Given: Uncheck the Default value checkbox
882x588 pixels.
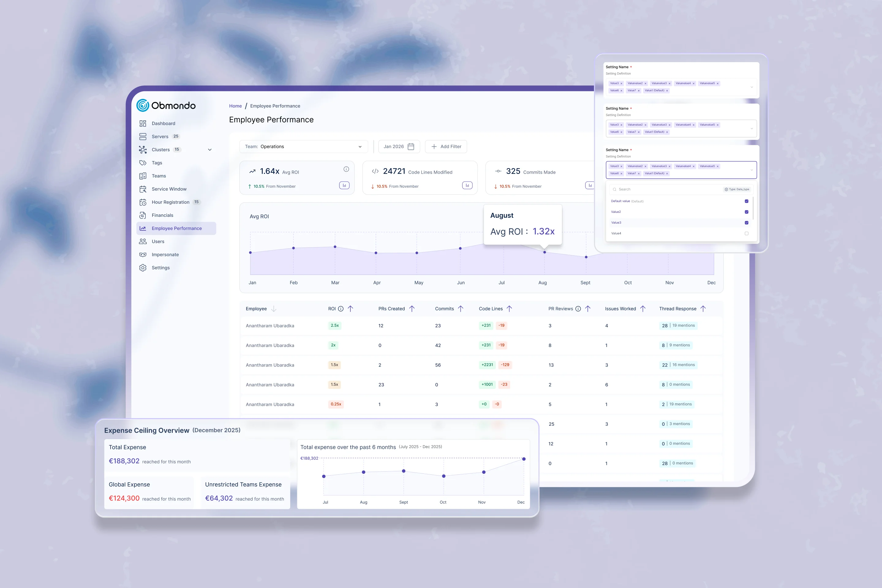Looking at the screenshot, I should (x=746, y=202).
